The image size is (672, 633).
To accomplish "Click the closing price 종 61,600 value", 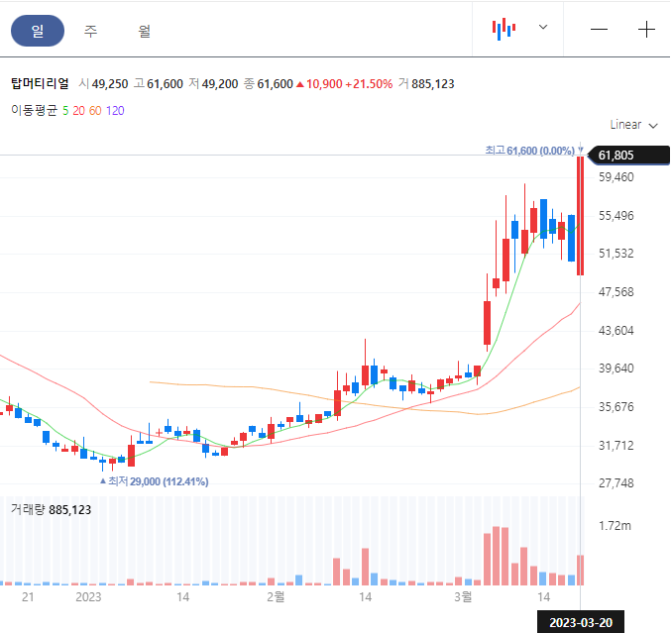I will [x=269, y=84].
